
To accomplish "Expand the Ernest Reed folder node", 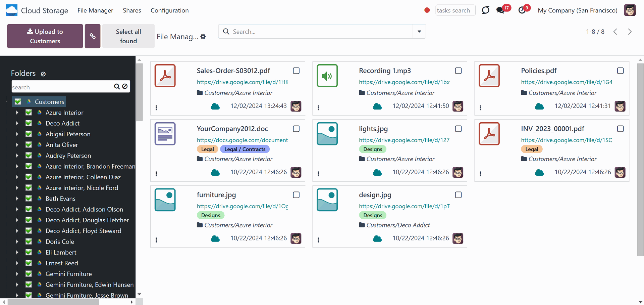I will [17, 263].
